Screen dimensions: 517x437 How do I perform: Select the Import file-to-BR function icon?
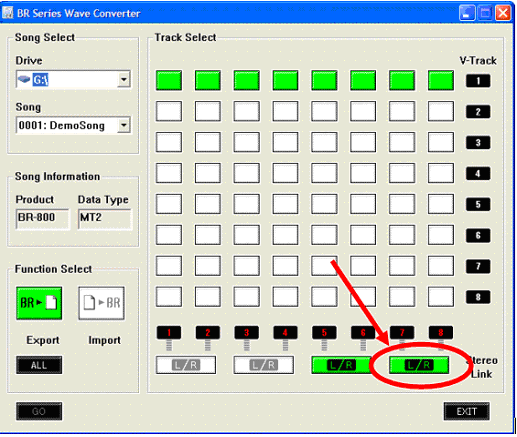pos(102,303)
